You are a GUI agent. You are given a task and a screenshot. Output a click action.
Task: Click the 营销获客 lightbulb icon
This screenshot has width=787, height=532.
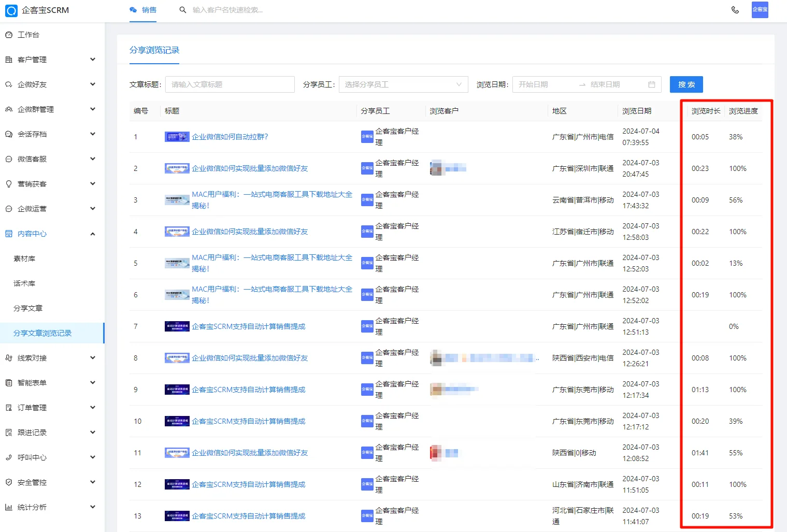click(x=9, y=184)
